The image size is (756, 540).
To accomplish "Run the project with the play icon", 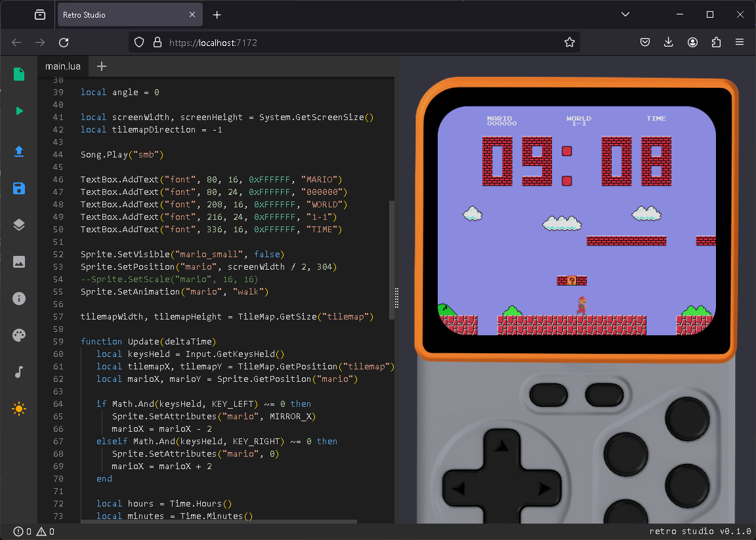I will [x=19, y=111].
